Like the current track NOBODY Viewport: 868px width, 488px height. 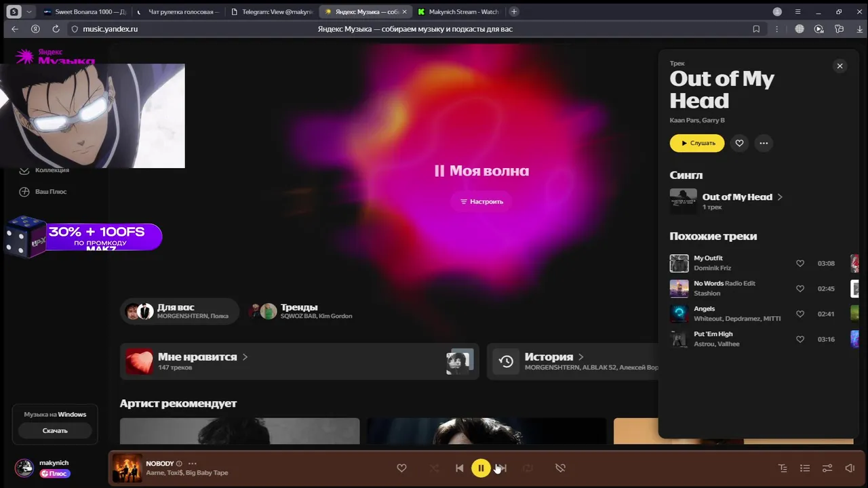point(401,468)
